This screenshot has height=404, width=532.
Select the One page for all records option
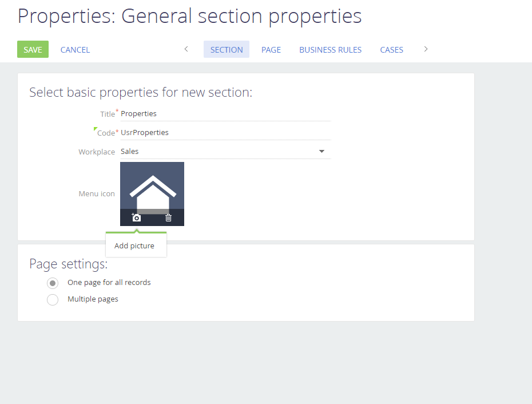(53, 283)
